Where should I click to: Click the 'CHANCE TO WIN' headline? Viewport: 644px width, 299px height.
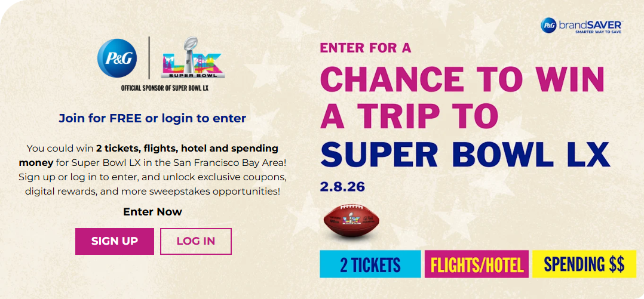(463, 80)
